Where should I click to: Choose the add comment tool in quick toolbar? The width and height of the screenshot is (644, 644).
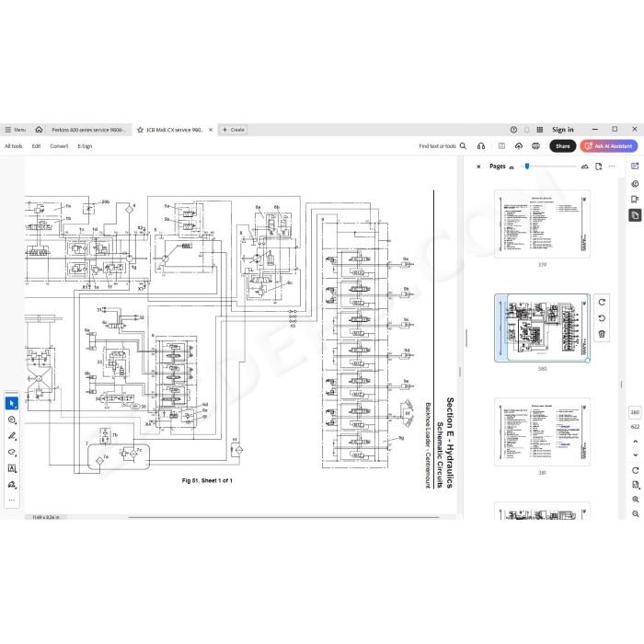pyautogui.click(x=12, y=420)
